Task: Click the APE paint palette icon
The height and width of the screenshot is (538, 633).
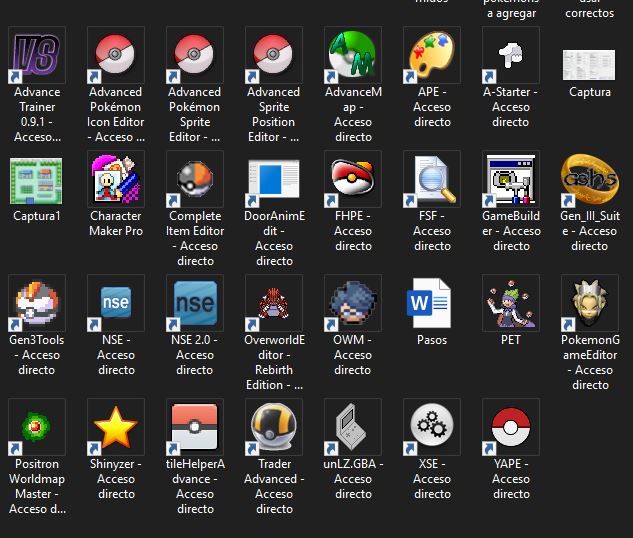Action: (x=432, y=56)
